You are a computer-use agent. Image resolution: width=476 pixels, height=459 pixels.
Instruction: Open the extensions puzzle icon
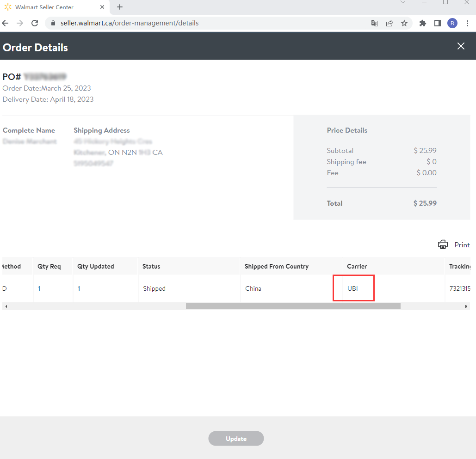point(423,23)
